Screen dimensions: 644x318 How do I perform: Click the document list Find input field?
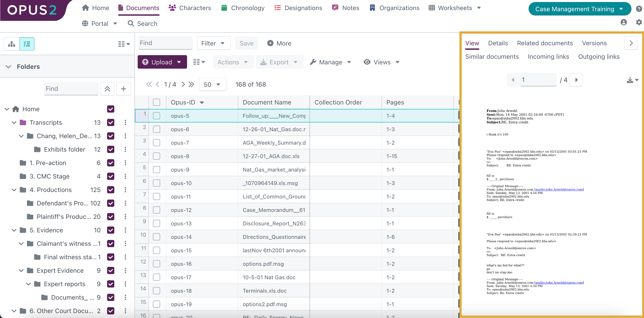pos(165,43)
